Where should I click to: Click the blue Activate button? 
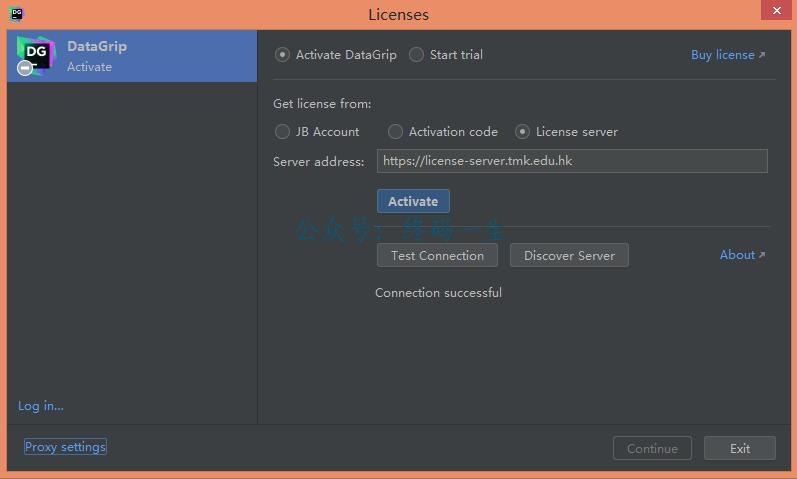coord(413,201)
